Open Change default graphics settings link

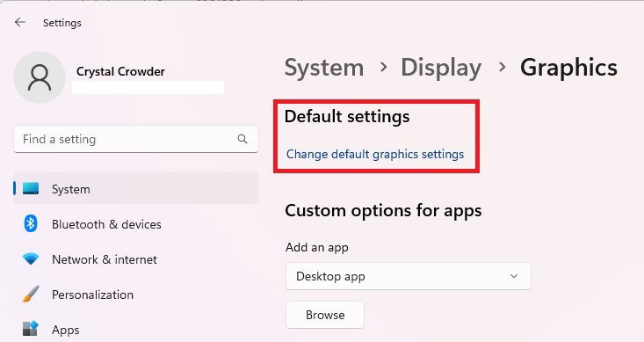375,154
